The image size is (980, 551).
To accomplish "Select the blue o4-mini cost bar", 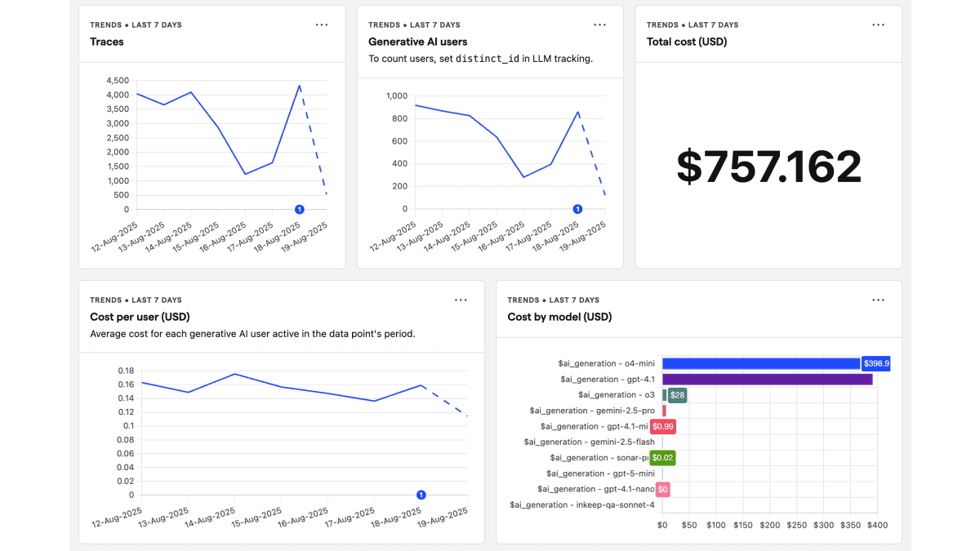I will pos(761,363).
